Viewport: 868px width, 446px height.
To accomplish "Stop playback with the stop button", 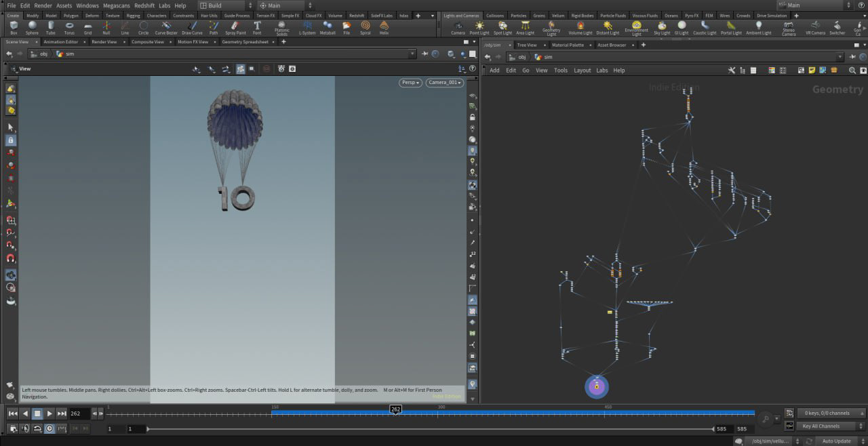I will coord(37,413).
